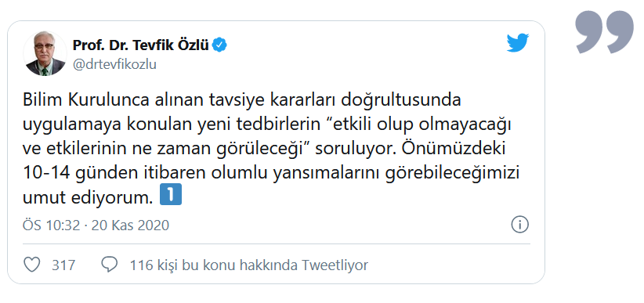The width and height of the screenshot is (644, 303).
Task: Click the tweet info circle icon
Action: pos(519,225)
